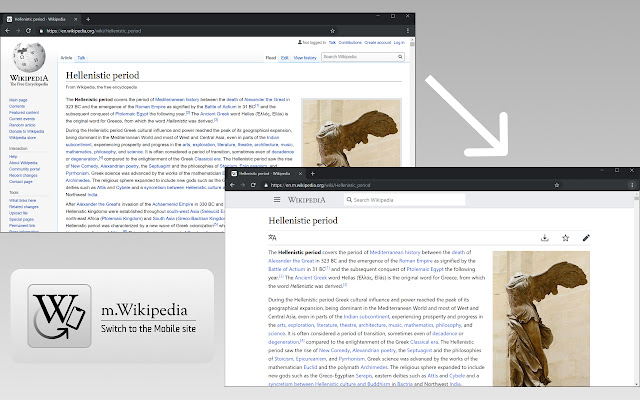640x400 pixels.
Task: Click Donate to Wikipedia in the sidebar
Action: click(27, 131)
